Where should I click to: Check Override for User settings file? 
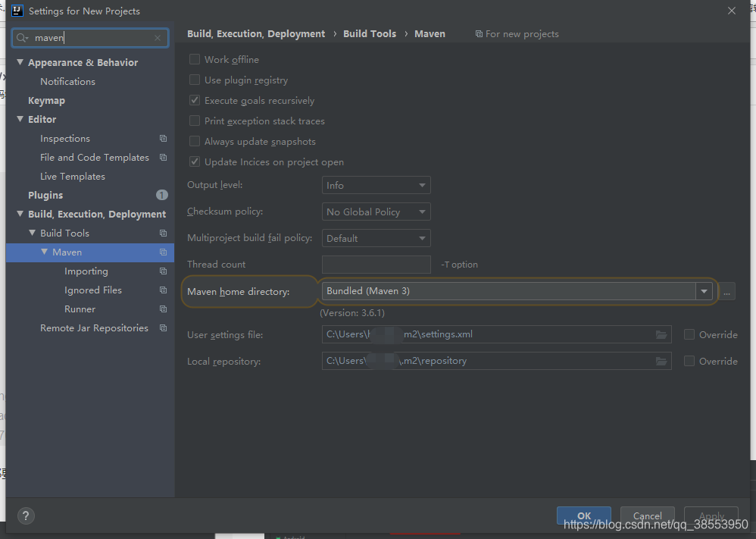(x=689, y=334)
